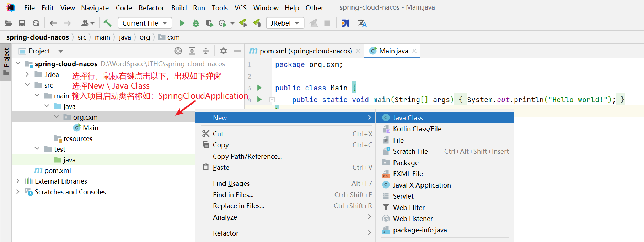This screenshot has width=644, height=242.
Task: Open the Refactor menu in menu bar
Action: click(151, 8)
